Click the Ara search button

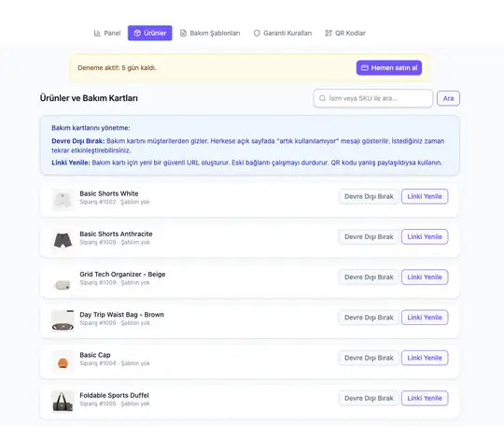448,98
